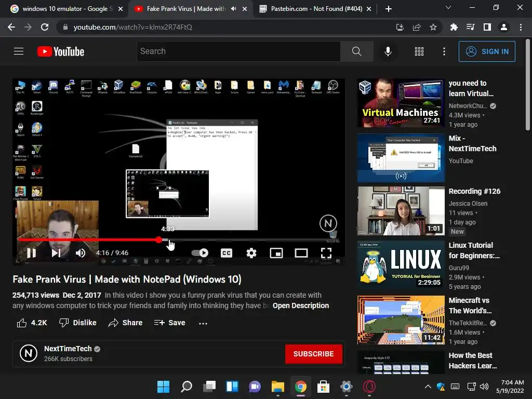532x399 pixels.
Task: Open Microsoft Store from taskbar
Action: tap(323, 387)
